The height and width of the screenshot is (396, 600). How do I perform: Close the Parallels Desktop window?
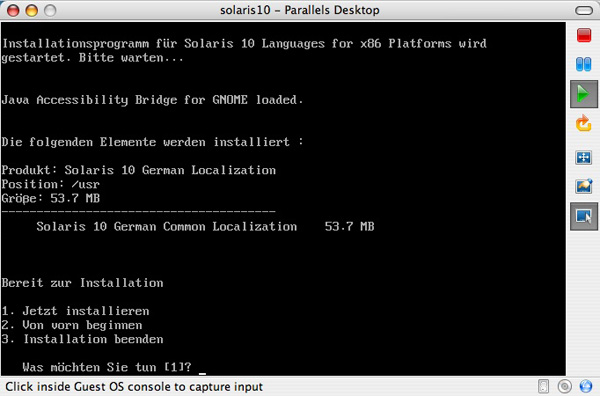click(13, 10)
